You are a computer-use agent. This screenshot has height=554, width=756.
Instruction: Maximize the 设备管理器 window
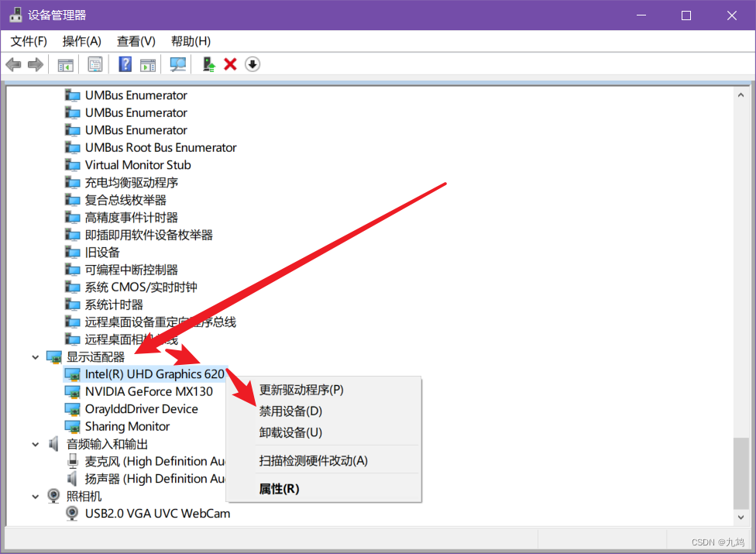tap(686, 15)
